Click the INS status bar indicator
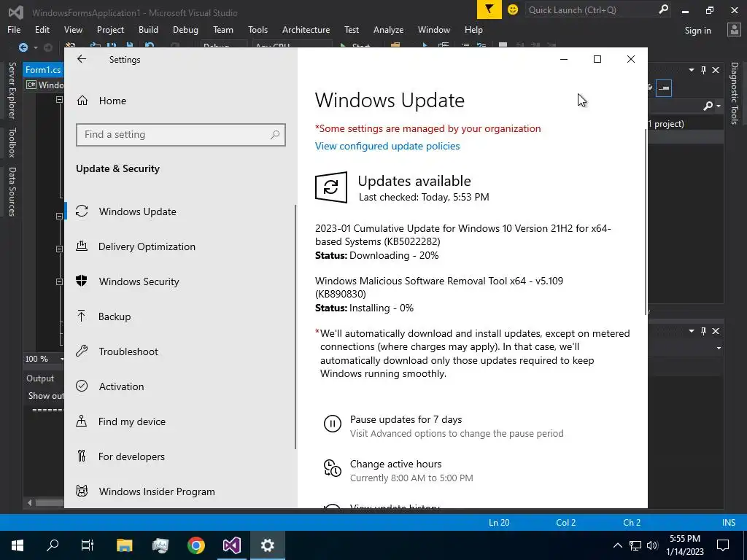This screenshot has height=560, width=747. point(729,522)
